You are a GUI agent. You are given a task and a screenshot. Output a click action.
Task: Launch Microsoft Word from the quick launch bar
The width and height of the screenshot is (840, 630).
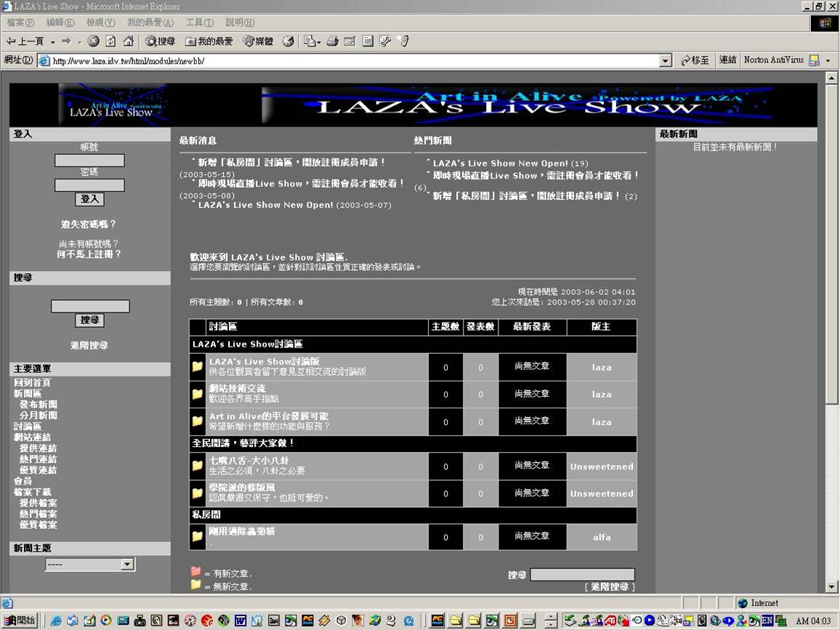pyautogui.click(x=241, y=621)
